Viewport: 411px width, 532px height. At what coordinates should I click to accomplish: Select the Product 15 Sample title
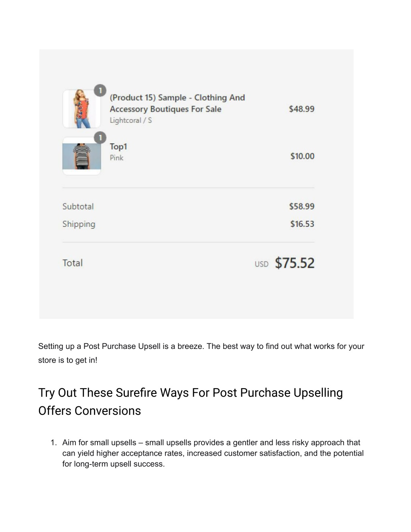pyautogui.click(x=177, y=103)
